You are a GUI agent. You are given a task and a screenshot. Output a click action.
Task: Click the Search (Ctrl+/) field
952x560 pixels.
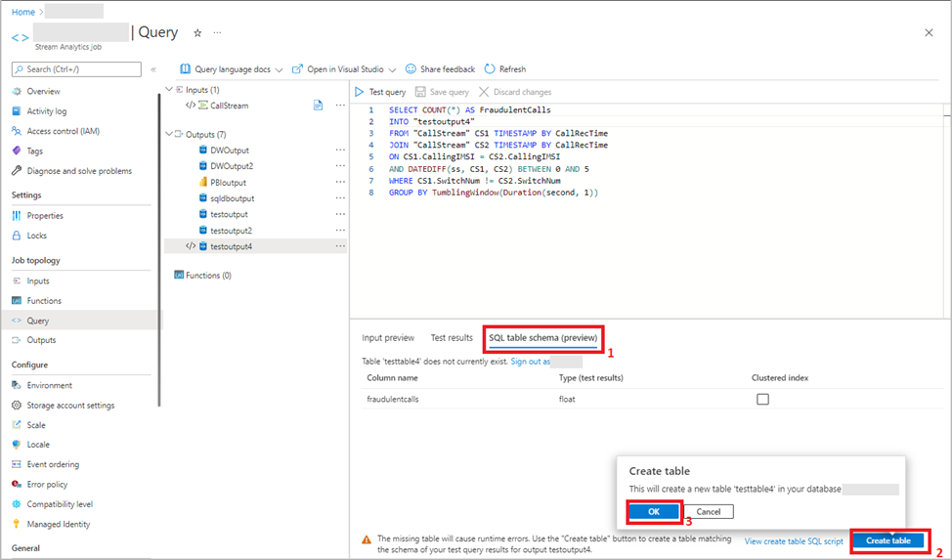tap(76, 69)
